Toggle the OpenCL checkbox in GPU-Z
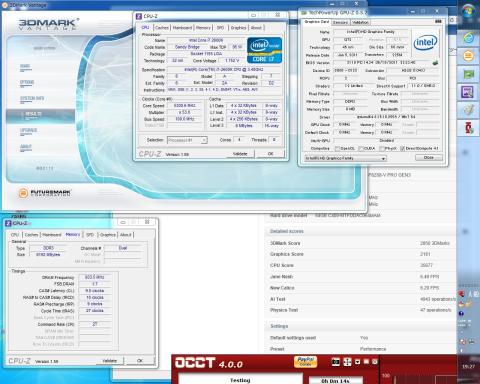The height and width of the screenshot is (384, 480). (337, 148)
